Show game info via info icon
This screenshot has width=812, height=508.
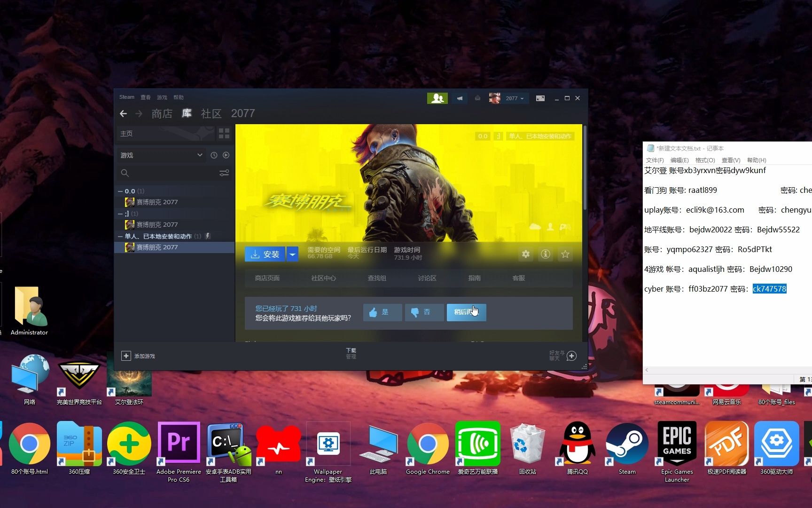[x=546, y=254]
